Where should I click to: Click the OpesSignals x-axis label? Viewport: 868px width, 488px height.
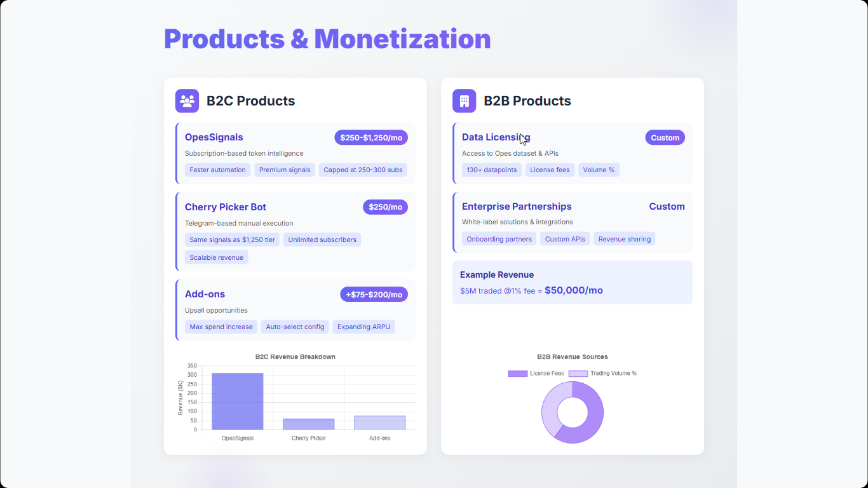[x=238, y=438]
